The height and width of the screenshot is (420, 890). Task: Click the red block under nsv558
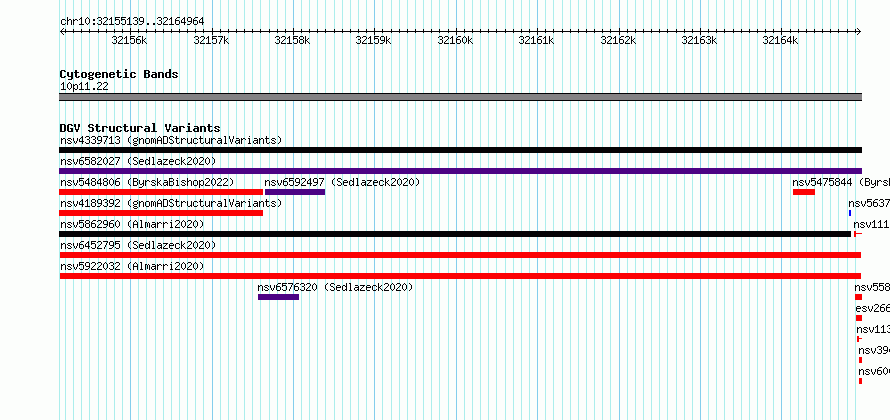tap(858, 297)
